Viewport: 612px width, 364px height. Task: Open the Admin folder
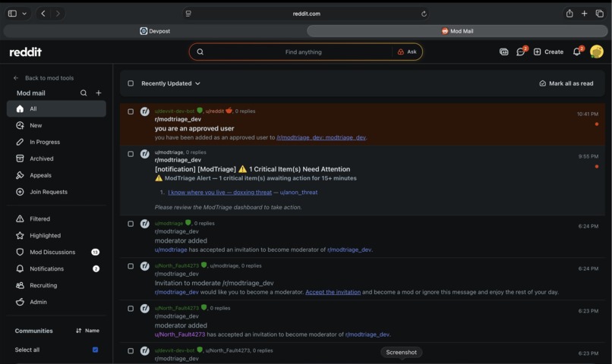(x=56, y=302)
